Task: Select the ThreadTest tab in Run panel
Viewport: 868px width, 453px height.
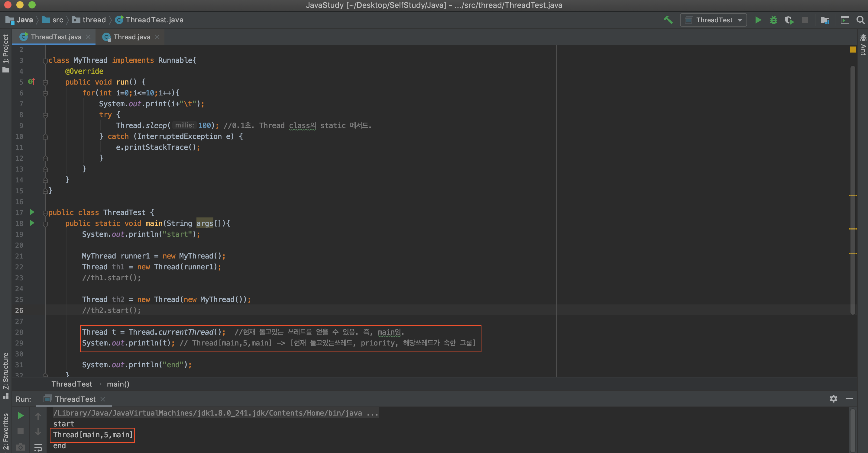Action: 75,399
